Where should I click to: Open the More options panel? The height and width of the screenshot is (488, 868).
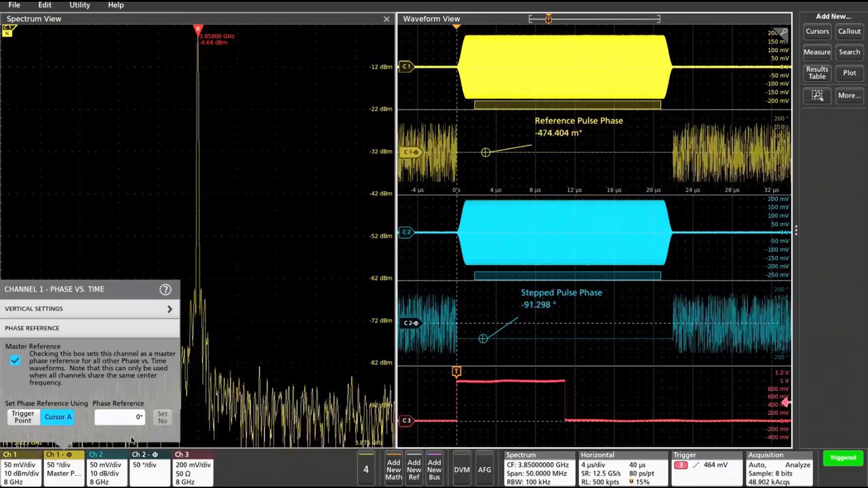(849, 95)
